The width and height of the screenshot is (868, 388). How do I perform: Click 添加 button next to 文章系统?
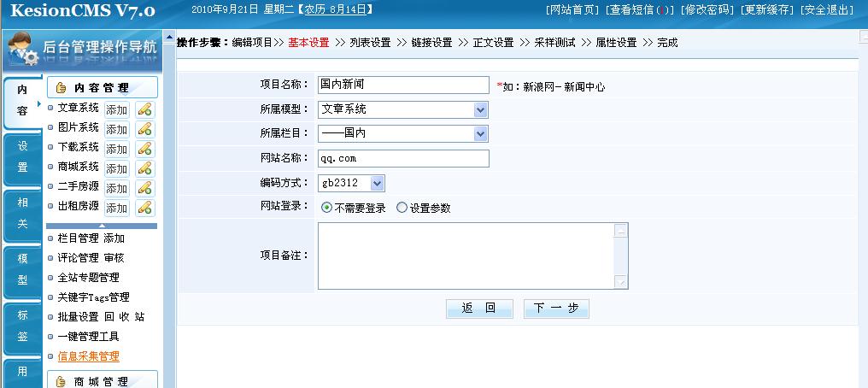click(117, 109)
